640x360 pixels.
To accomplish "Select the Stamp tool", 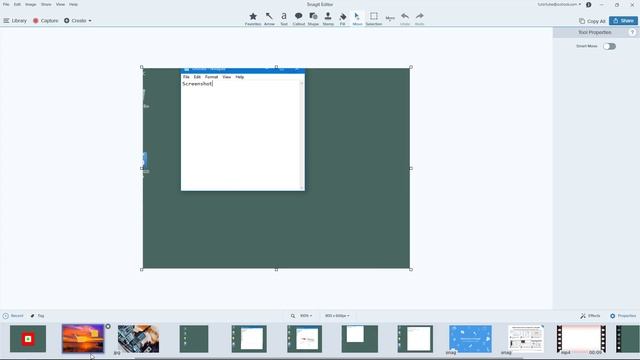I will point(328,18).
